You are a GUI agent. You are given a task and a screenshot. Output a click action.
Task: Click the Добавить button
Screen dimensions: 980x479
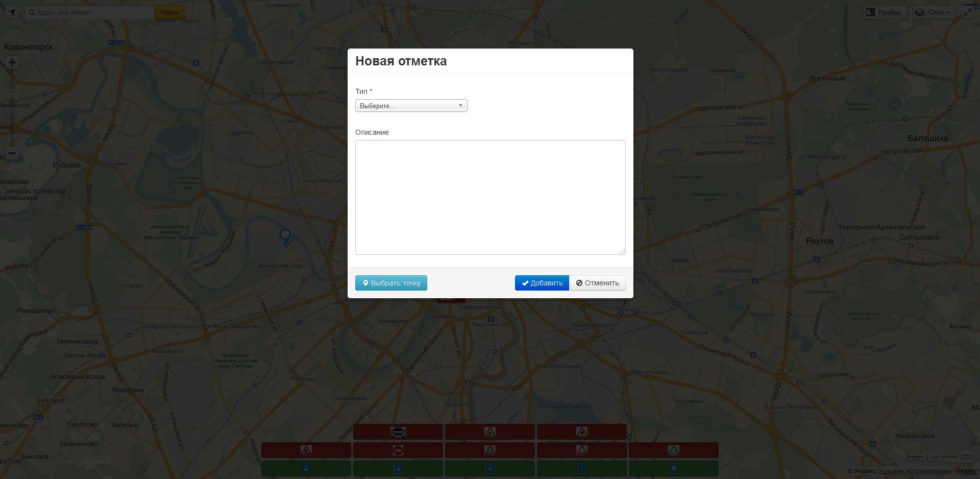pos(542,282)
